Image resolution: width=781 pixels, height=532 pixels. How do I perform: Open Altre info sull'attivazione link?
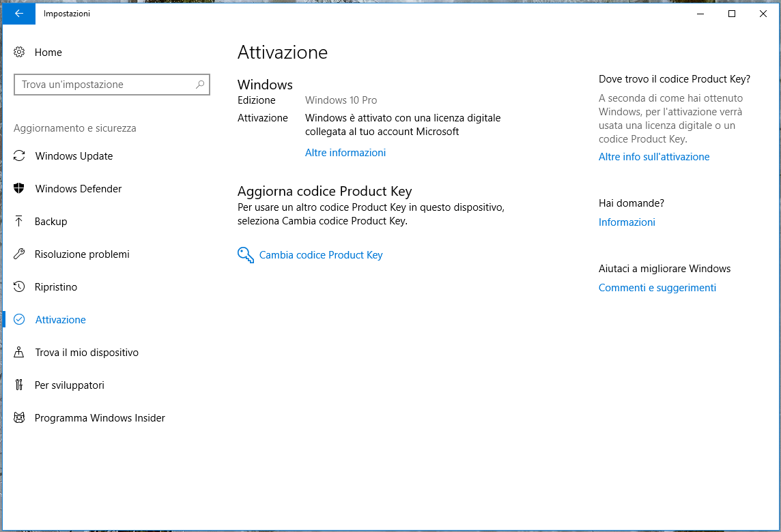click(x=654, y=157)
